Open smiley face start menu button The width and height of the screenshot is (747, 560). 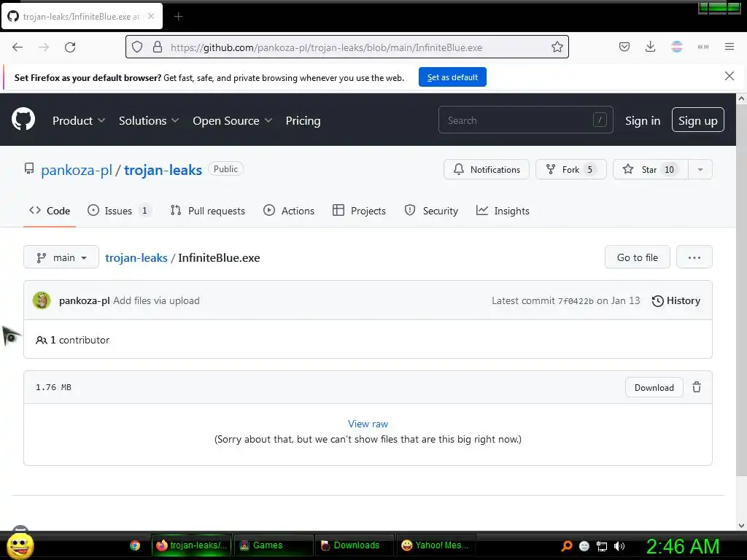coord(20,545)
